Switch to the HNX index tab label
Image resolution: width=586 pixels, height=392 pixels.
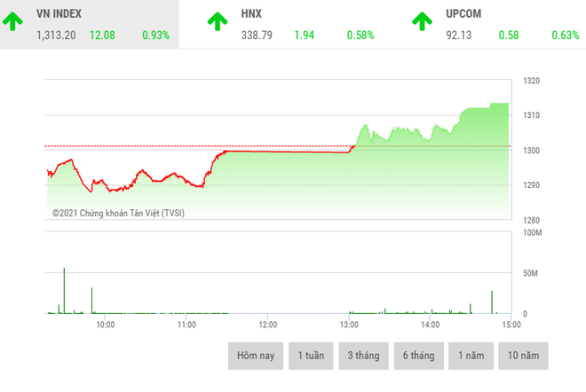(x=251, y=15)
